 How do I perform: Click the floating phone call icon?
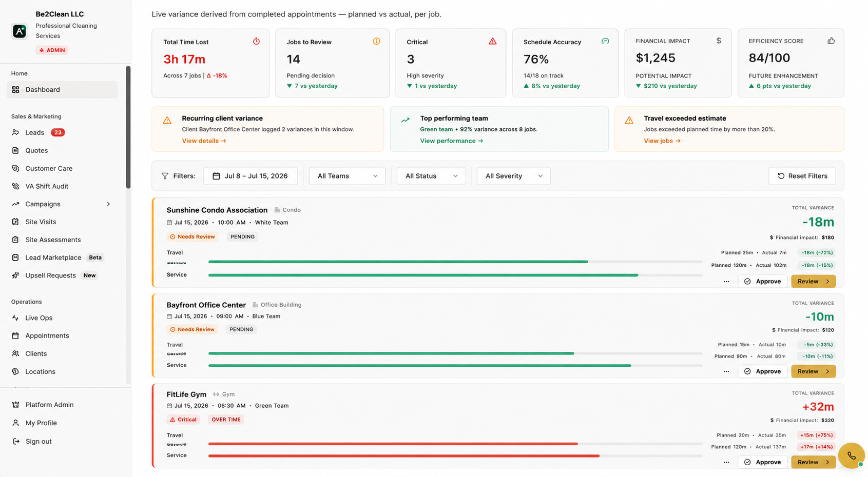pos(852,455)
